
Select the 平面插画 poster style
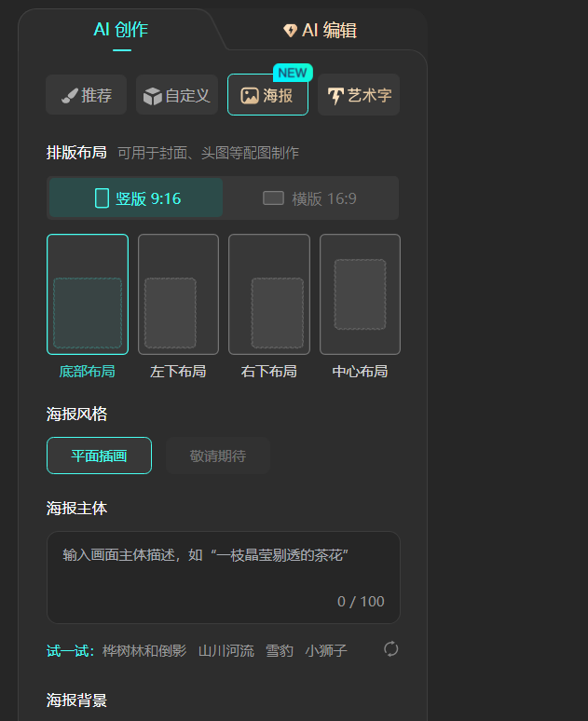[x=99, y=456]
